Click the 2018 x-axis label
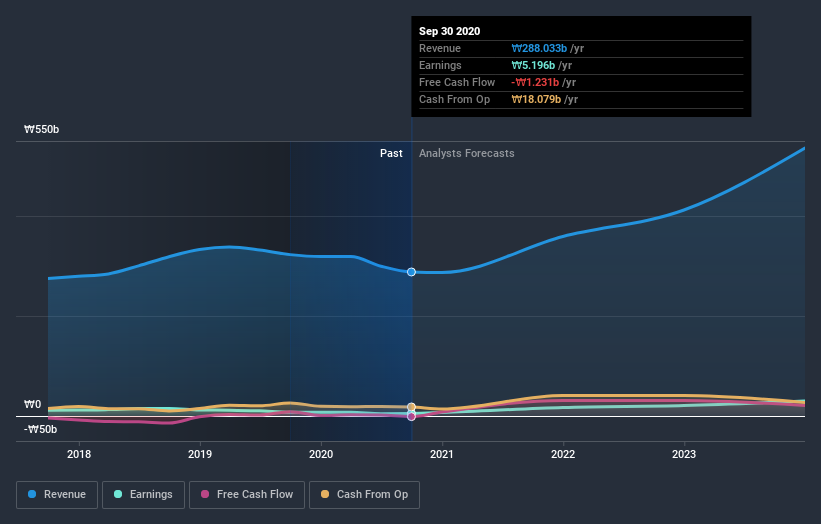Viewport: 821px width, 524px height. click(79, 454)
